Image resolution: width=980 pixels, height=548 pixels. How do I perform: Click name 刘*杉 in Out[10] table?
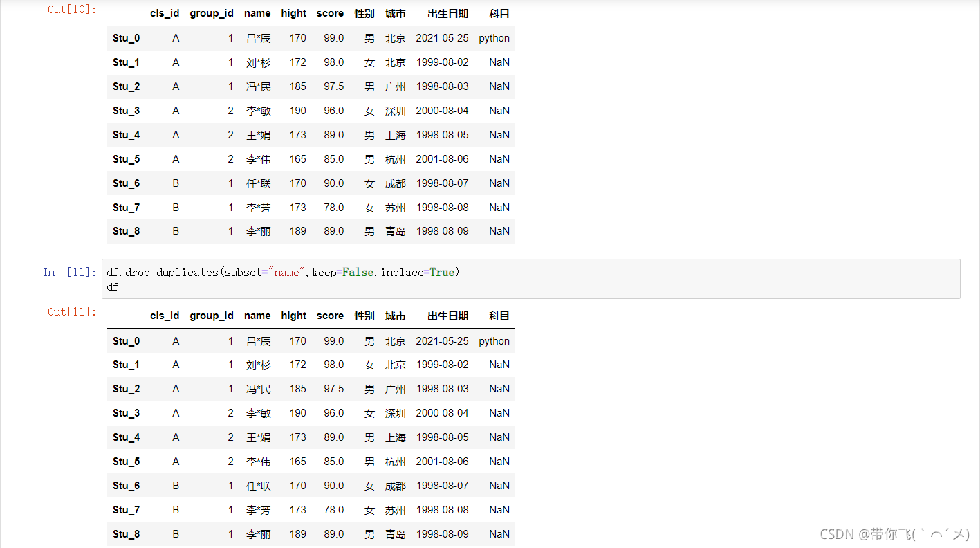click(x=259, y=62)
